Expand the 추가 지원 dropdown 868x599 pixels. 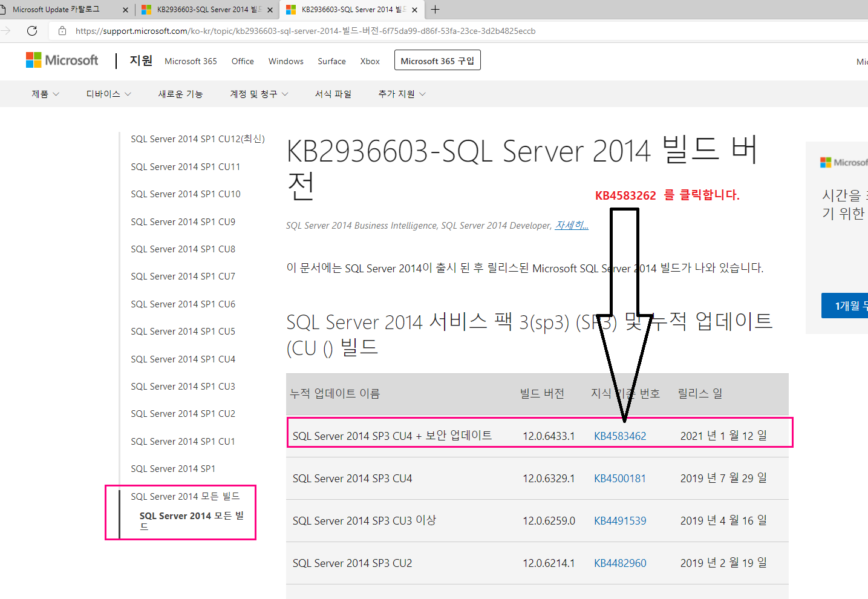click(x=402, y=94)
